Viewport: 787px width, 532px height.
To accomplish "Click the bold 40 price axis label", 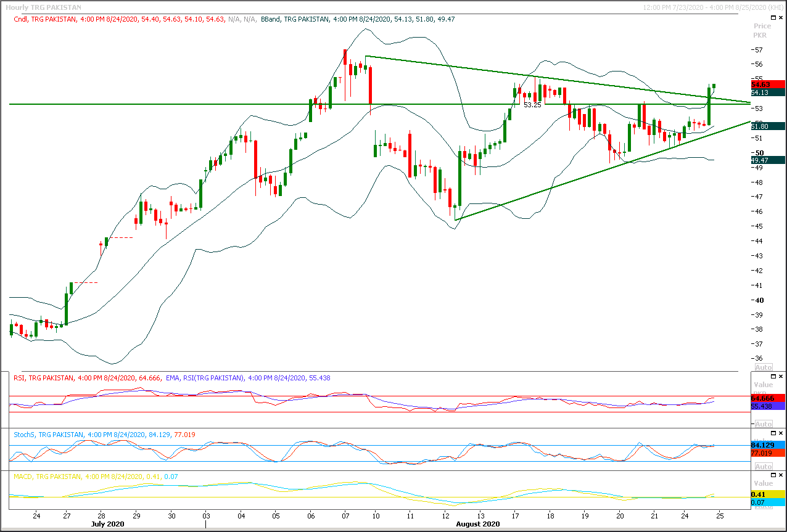I will (x=759, y=300).
